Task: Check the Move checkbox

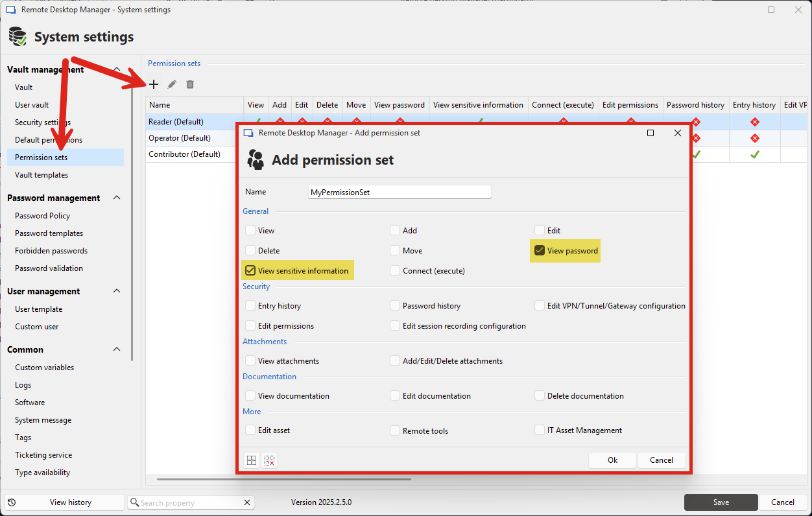Action: pyautogui.click(x=395, y=251)
